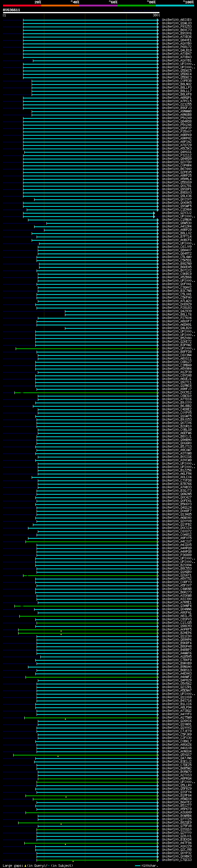This screenshot has height=868, width=197.
Task: Open hit UniRef100_B6VC73
Action: click(176, 30)
